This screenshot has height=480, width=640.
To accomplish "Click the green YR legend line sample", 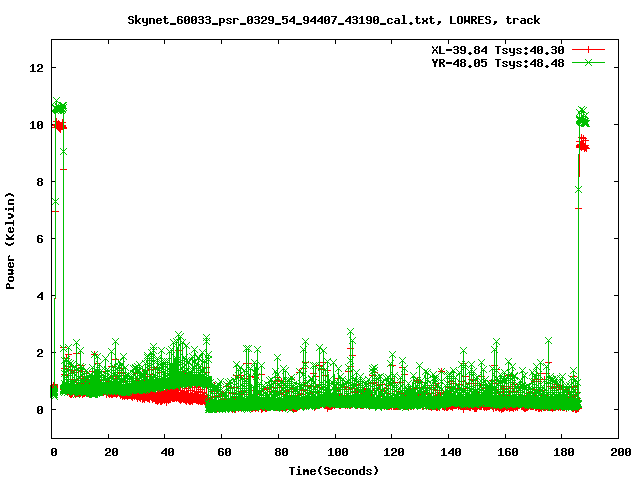I will (588, 62).
